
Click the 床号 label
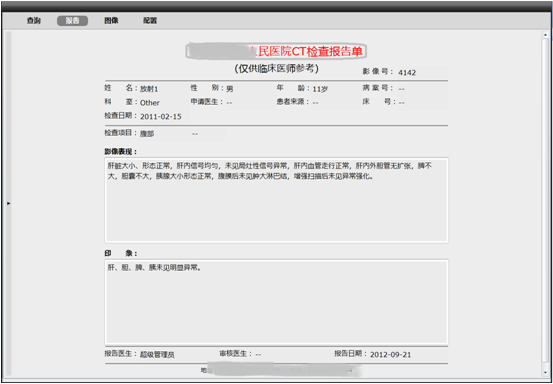point(378,102)
